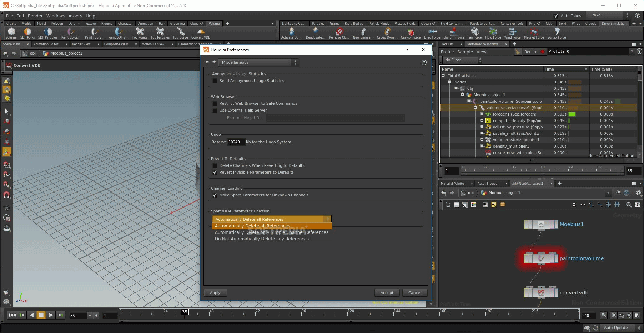The width and height of the screenshot is (644, 333).
Task: Switch to the Asset Browser tab
Action: tap(488, 184)
